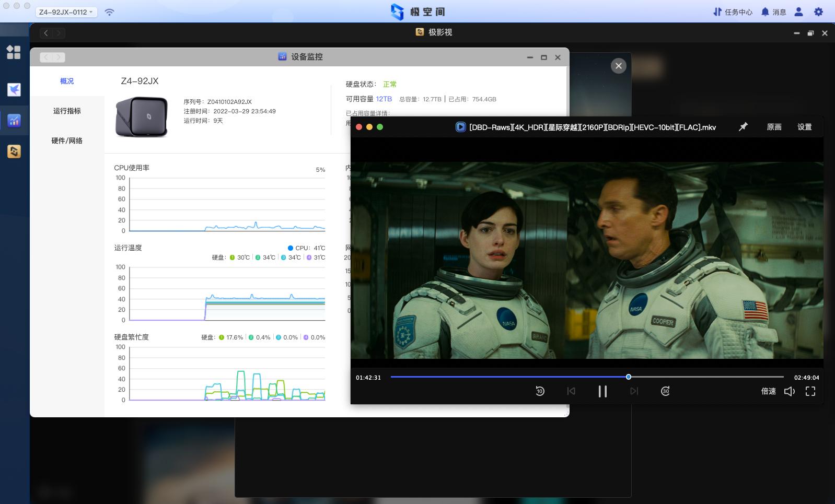Pin the video player window
835x504 pixels.
743,127
